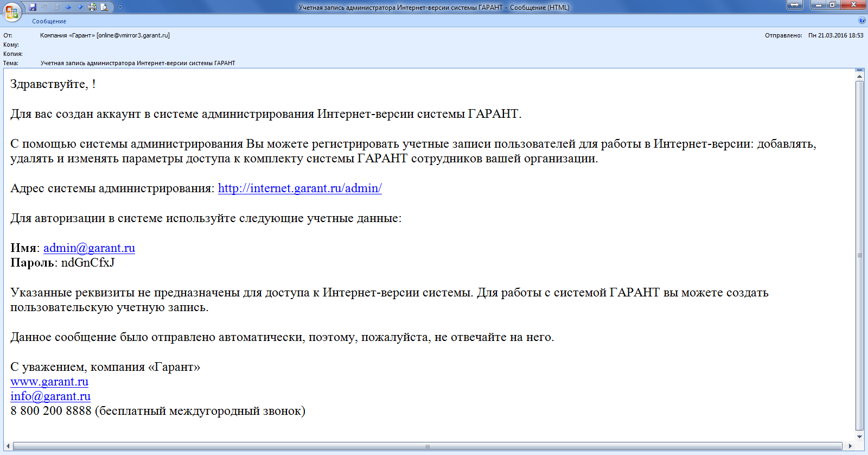Viewport: 868px width, 455px height.
Task: Open the Сообщение ribbon tab
Action: 49,21
